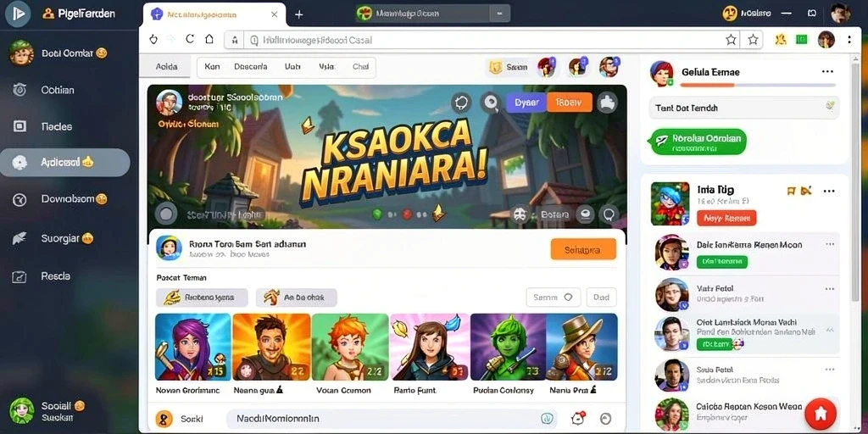Screen dimensions: 868x434
Task: Click the browser reload button
Action: (x=190, y=39)
